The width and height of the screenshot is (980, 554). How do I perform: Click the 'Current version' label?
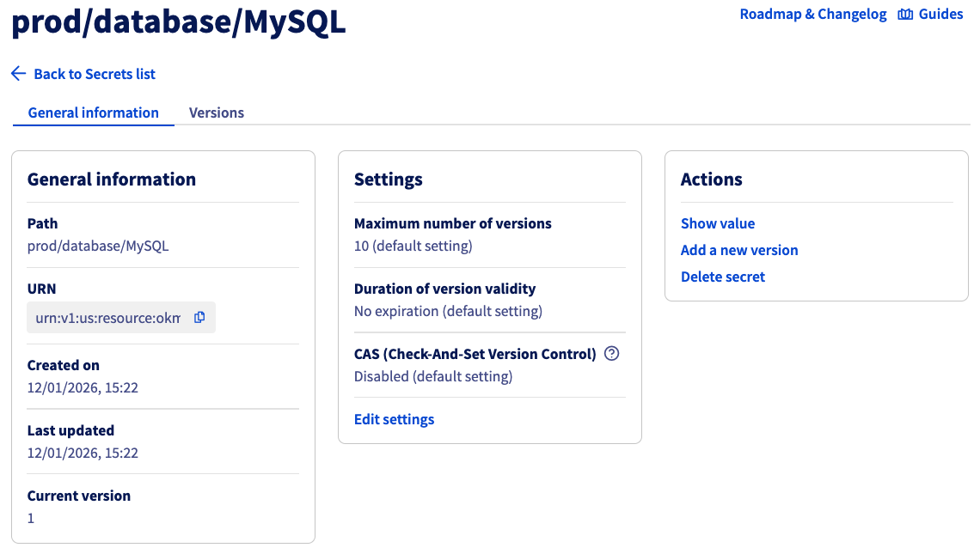[x=79, y=496]
